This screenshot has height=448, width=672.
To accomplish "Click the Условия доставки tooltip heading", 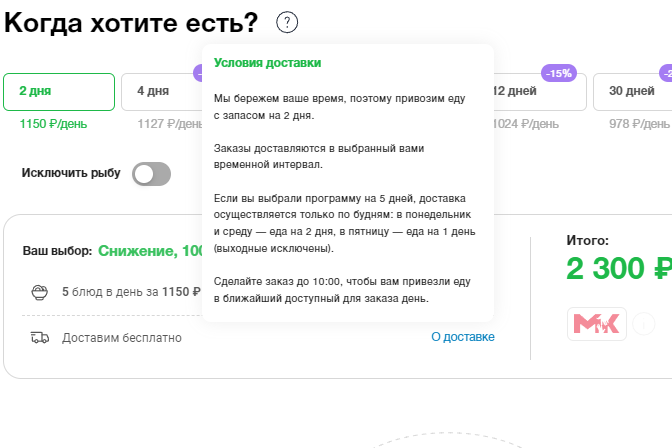I will coord(267,63).
